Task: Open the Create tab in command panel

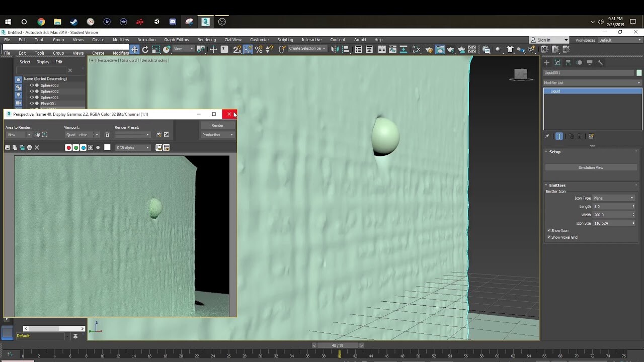Action: tap(546, 62)
